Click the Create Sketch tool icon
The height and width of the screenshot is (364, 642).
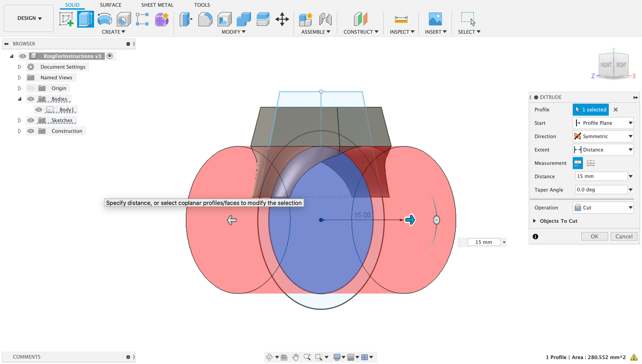tap(66, 19)
